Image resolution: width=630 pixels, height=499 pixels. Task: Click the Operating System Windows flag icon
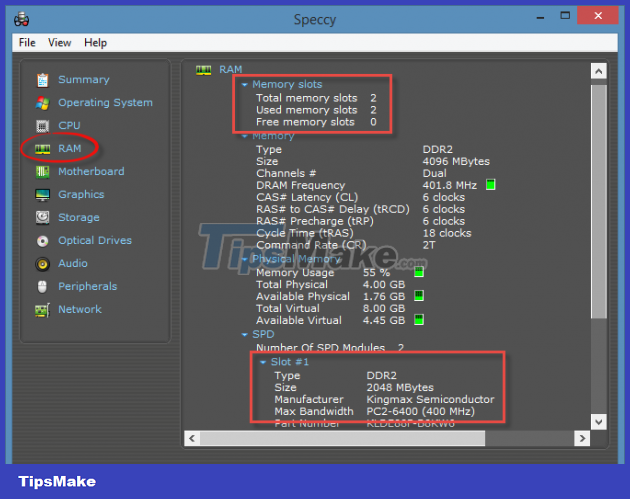pyautogui.click(x=43, y=103)
